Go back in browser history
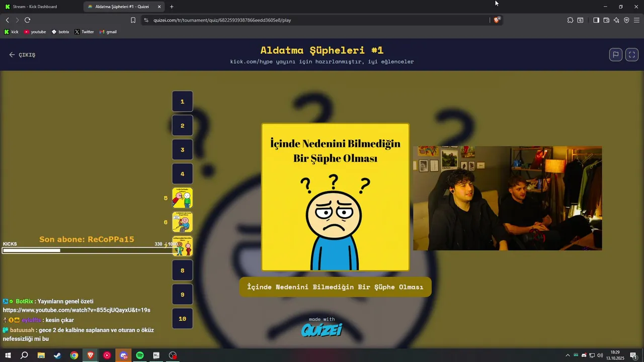 tap(7, 20)
